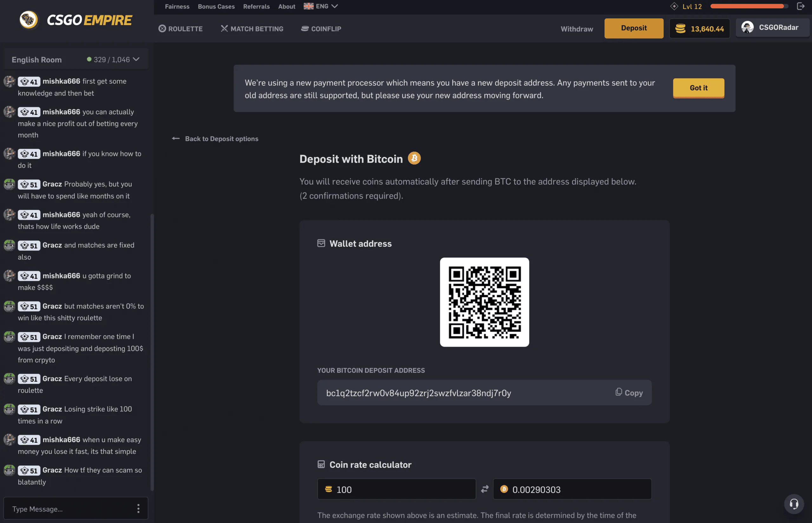The width and height of the screenshot is (812, 523).
Task: Click the CSGOEmpire logo
Action: coord(75,20)
